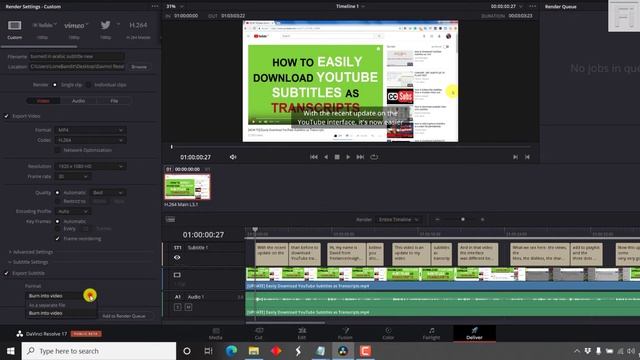The height and width of the screenshot is (360, 640).
Task: Select the Automatic quality radio button
Action: (x=58, y=193)
